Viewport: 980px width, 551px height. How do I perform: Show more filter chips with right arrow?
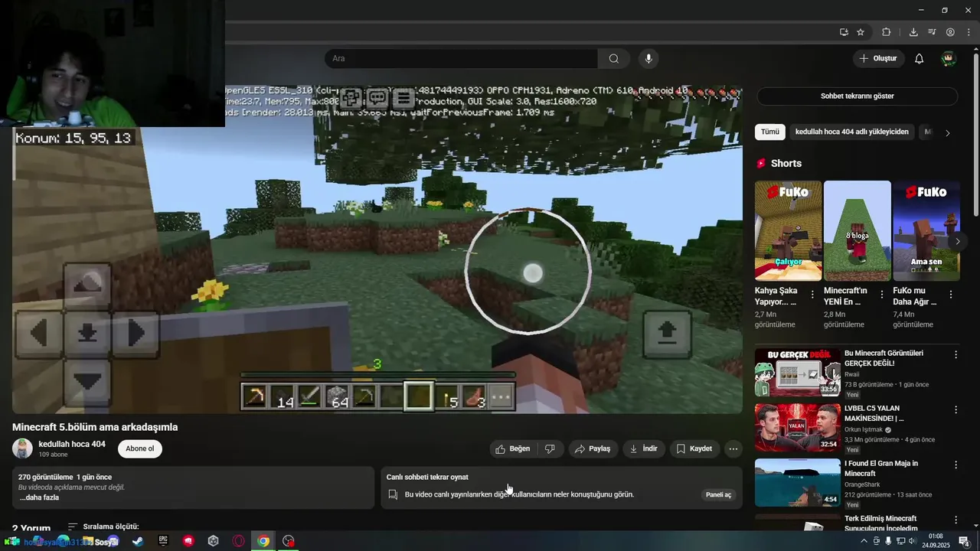947,132
